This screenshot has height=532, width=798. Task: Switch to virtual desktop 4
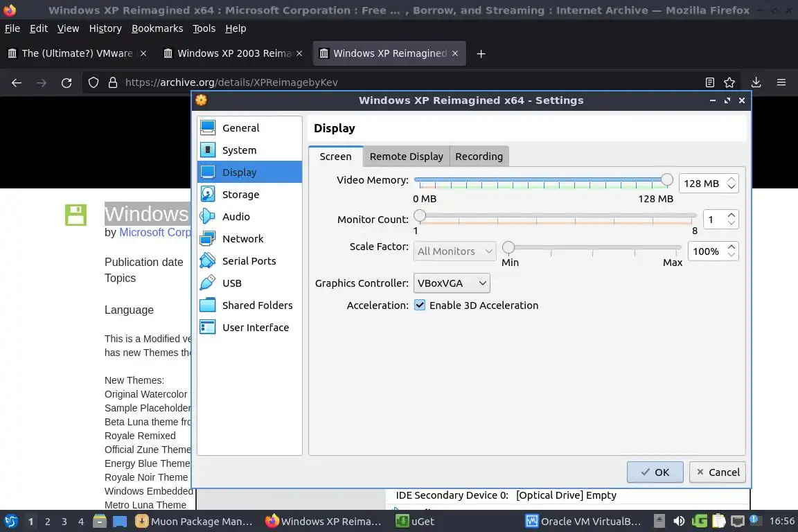click(x=81, y=522)
